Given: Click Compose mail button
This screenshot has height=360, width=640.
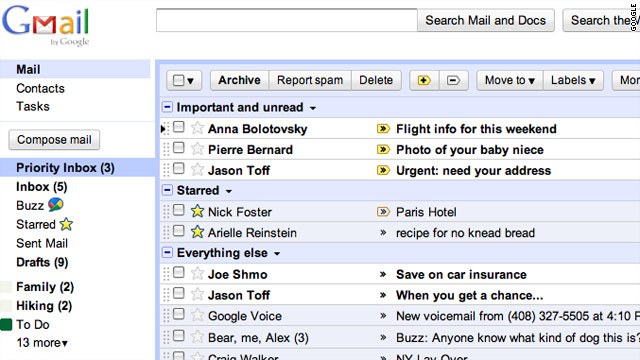Looking at the screenshot, I should 54,140.
